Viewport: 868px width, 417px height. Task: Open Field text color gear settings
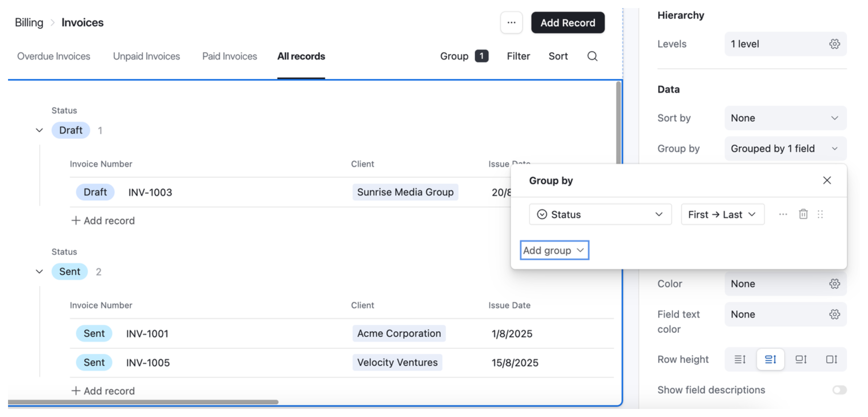coord(834,314)
